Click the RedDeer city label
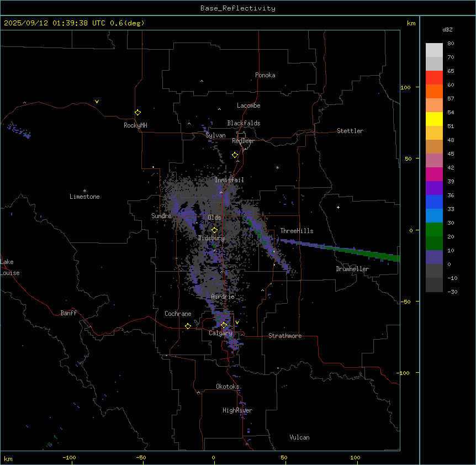476x465 pixels. click(243, 141)
